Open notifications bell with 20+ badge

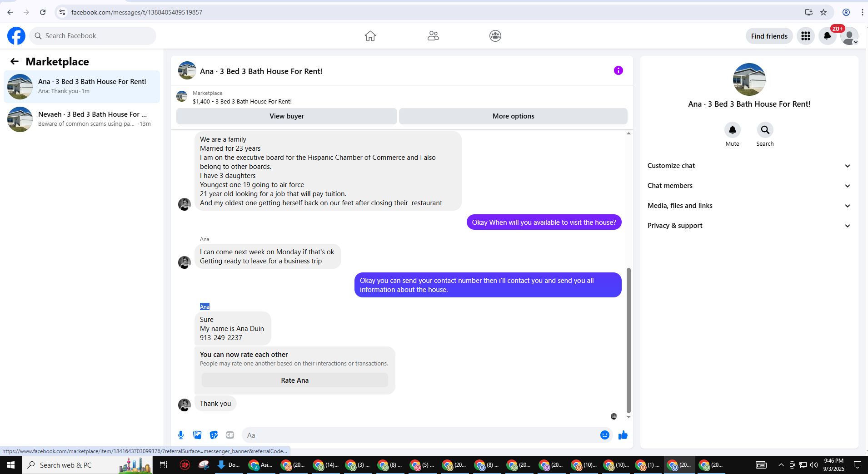pyautogui.click(x=828, y=36)
